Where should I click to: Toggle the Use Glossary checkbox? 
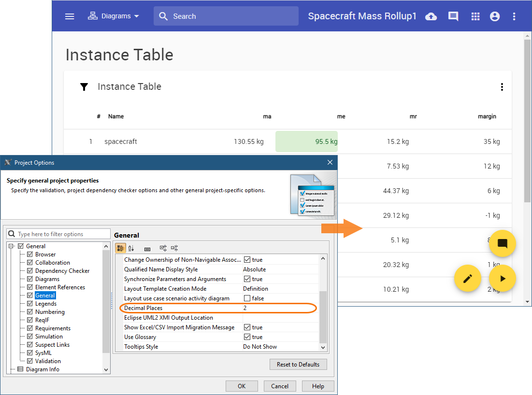pyautogui.click(x=247, y=337)
